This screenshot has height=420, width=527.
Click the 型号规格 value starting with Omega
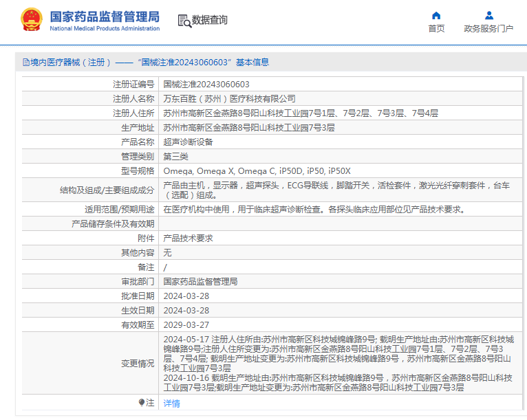(257, 170)
